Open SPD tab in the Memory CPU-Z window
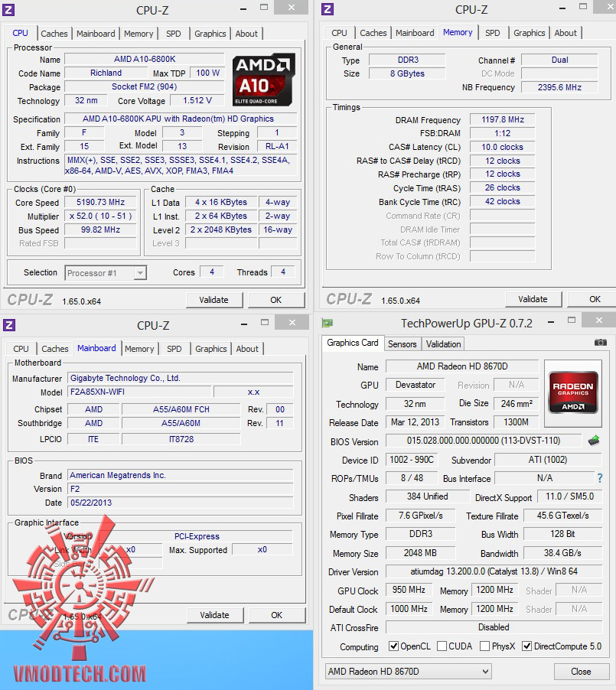This screenshot has height=690, width=616. pyautogui.click(x=492, y=33)
